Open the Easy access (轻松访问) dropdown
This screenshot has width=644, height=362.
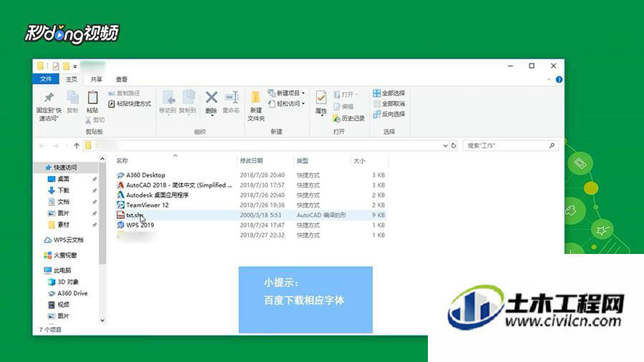(x=286, y=104)
